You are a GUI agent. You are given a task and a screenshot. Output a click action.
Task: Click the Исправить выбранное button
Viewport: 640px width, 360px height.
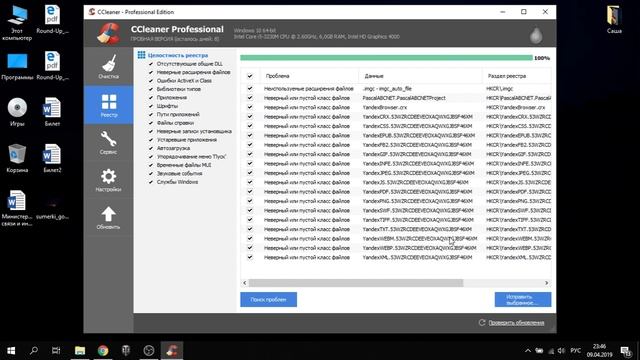(x=523, y=300)
